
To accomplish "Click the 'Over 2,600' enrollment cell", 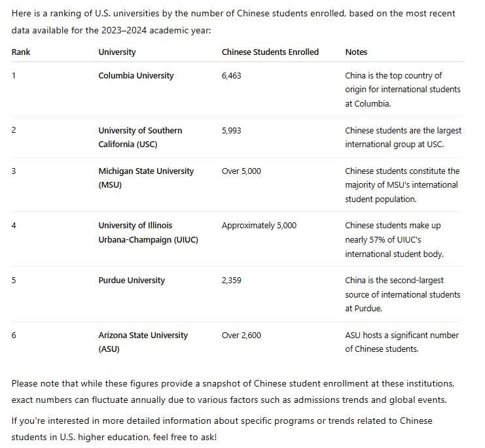I will [242, 336].
